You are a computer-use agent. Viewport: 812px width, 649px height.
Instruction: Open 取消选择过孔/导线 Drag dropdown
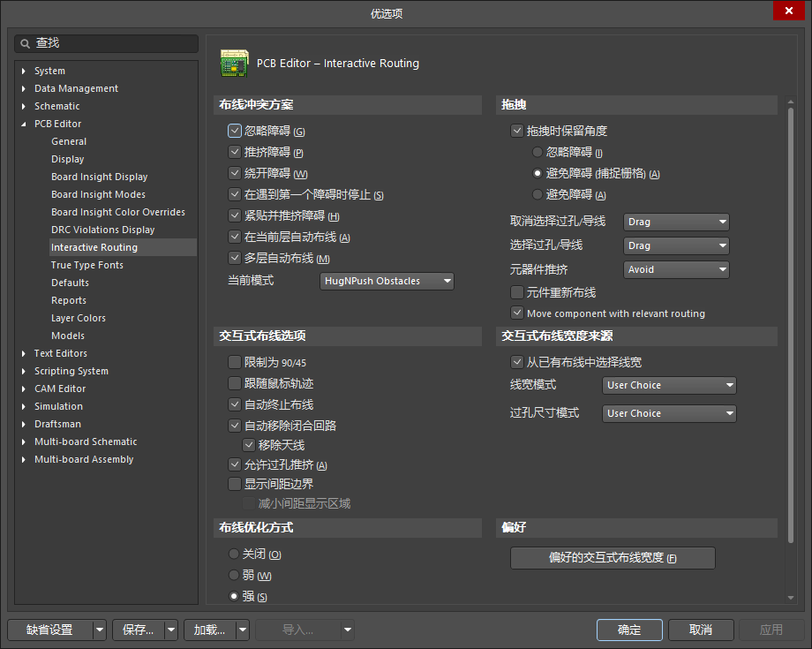tap(676, 222)
